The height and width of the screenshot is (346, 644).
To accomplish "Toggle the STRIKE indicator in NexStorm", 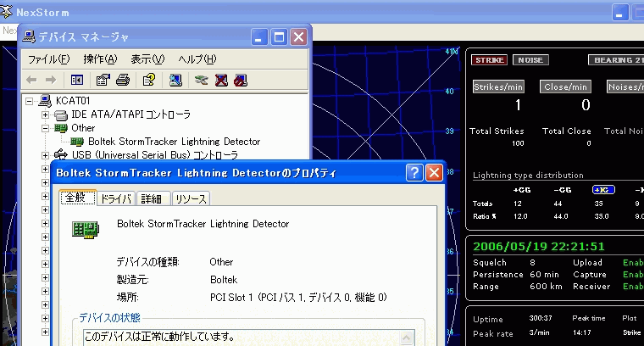I will click(490, 60).
